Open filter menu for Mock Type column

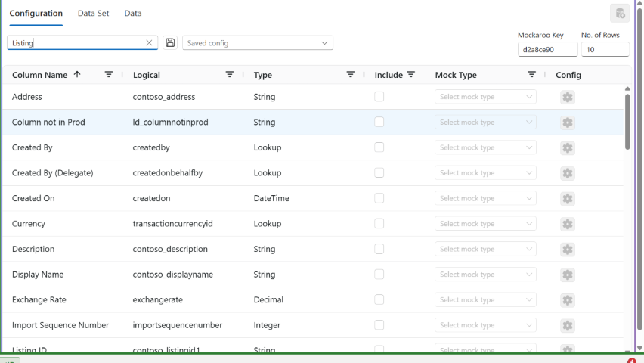coord(531,74)
